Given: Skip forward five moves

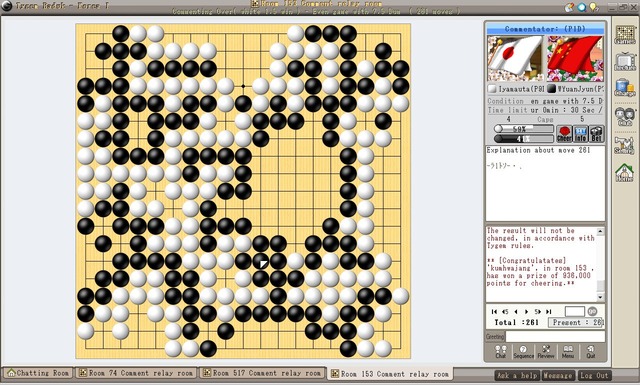Looking at the screenshot, I should (538, 312).
